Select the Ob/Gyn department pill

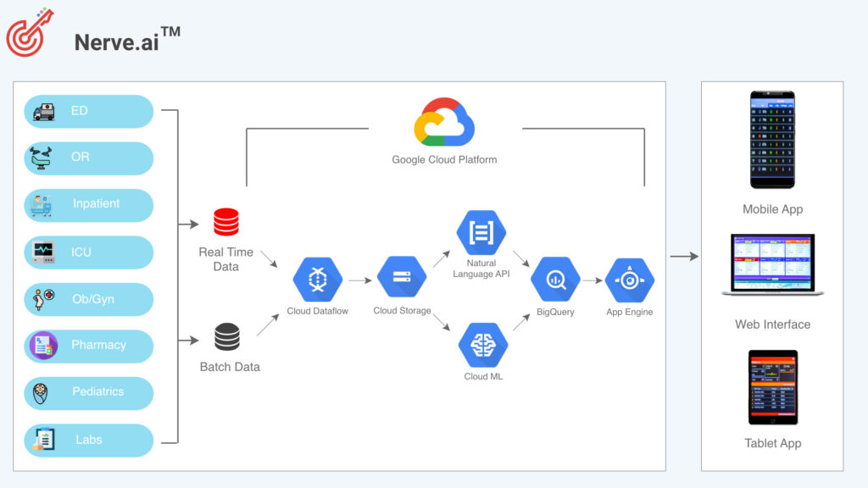88,299
